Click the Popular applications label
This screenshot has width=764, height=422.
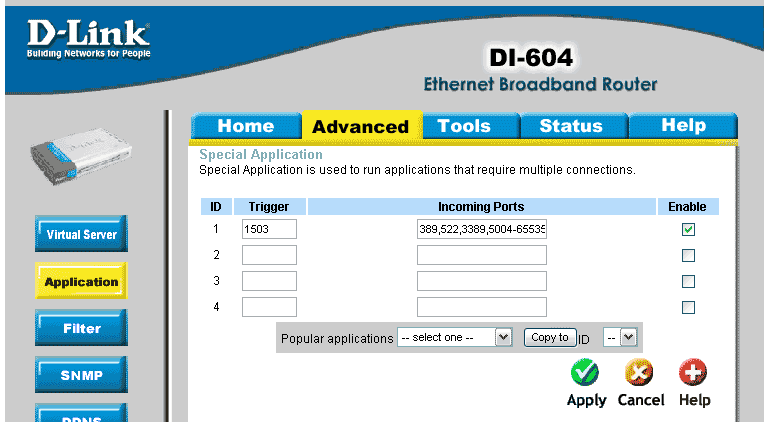point(337,339)
